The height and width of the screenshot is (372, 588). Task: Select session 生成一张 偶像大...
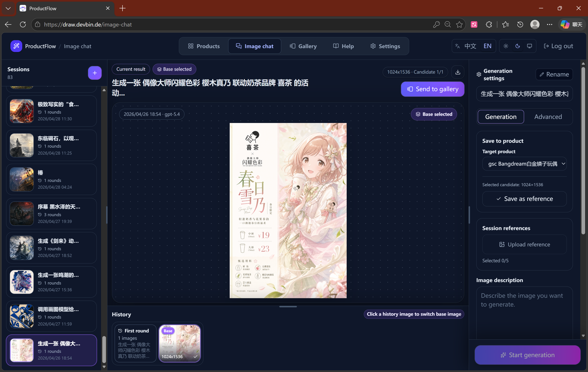(x=51, y=350)
